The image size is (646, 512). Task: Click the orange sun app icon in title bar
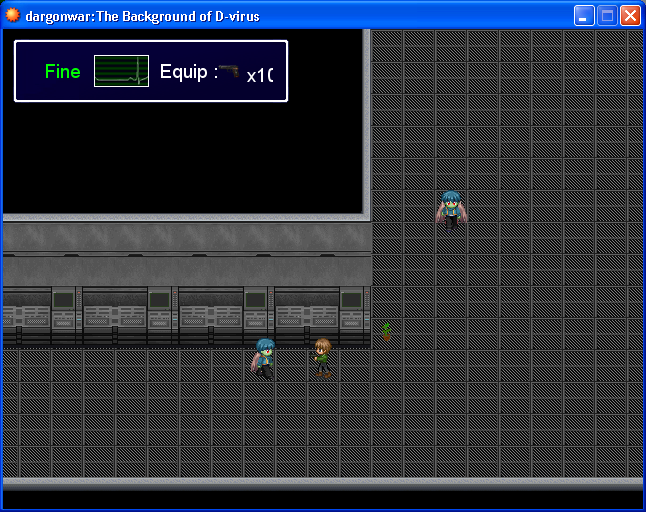[12, 15]
